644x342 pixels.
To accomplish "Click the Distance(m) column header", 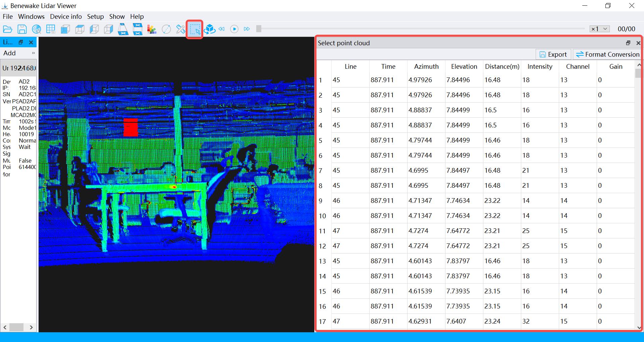I will point(502,66).
